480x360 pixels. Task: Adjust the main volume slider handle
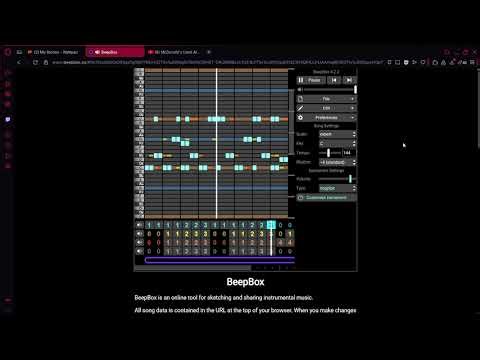point(355,89)
